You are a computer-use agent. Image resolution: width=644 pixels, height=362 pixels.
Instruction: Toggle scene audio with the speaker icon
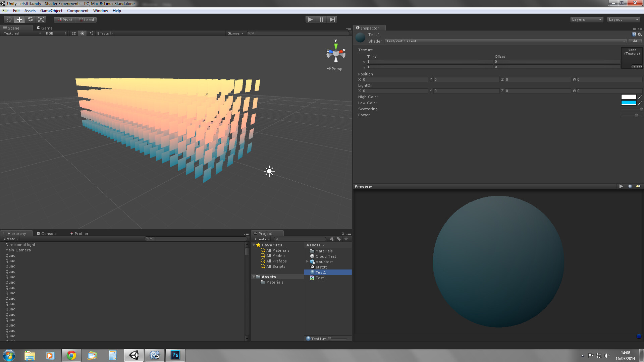(x=91, y=33)
